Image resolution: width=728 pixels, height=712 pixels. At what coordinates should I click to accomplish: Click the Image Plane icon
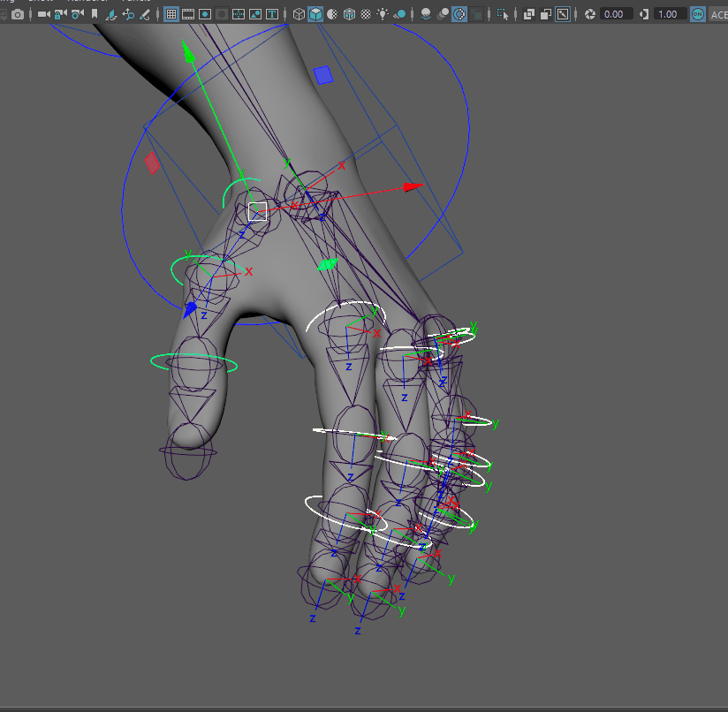(111, 15)
